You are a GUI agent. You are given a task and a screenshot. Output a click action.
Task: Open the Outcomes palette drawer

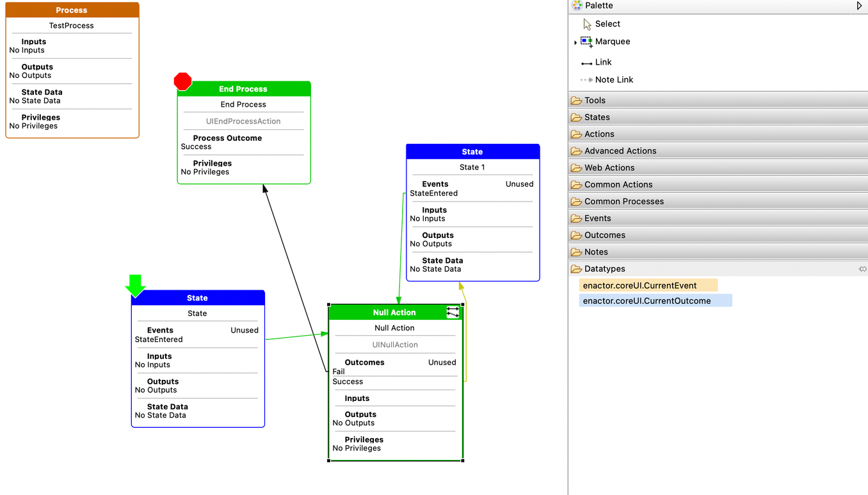click(x=718, y=235)
